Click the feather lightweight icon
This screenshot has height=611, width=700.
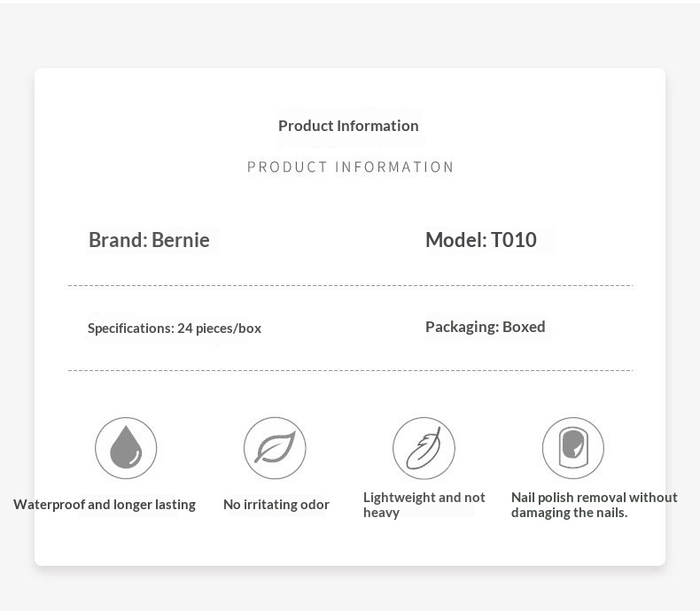coord(424,448)
